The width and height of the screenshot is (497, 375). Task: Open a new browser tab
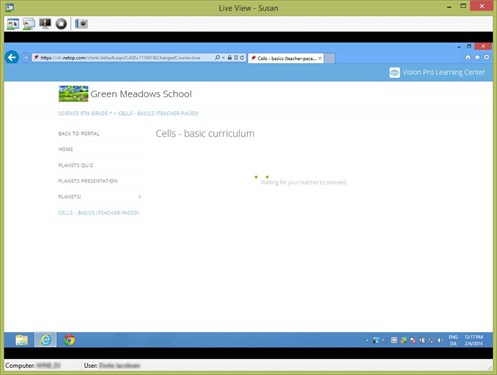[x=330, y=58]
